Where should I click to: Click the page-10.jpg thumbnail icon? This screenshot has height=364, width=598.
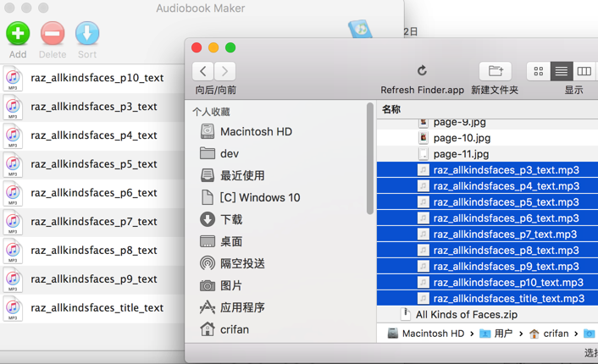point(423,138)
